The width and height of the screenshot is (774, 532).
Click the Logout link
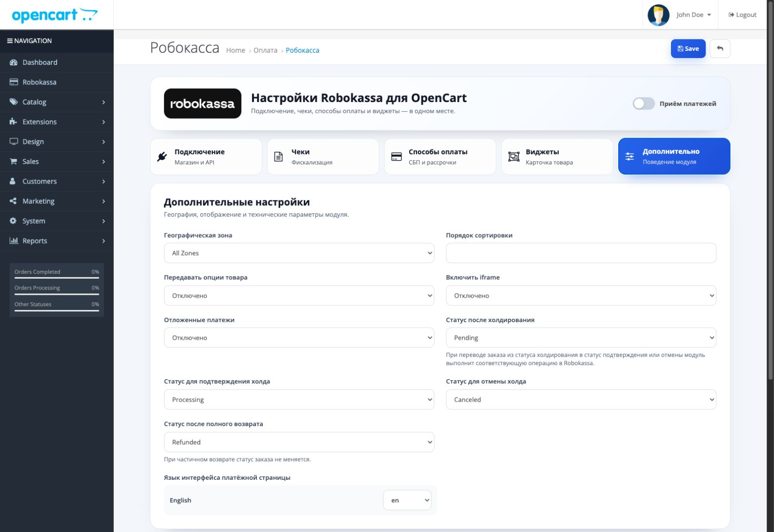click(x=742, y=15)
